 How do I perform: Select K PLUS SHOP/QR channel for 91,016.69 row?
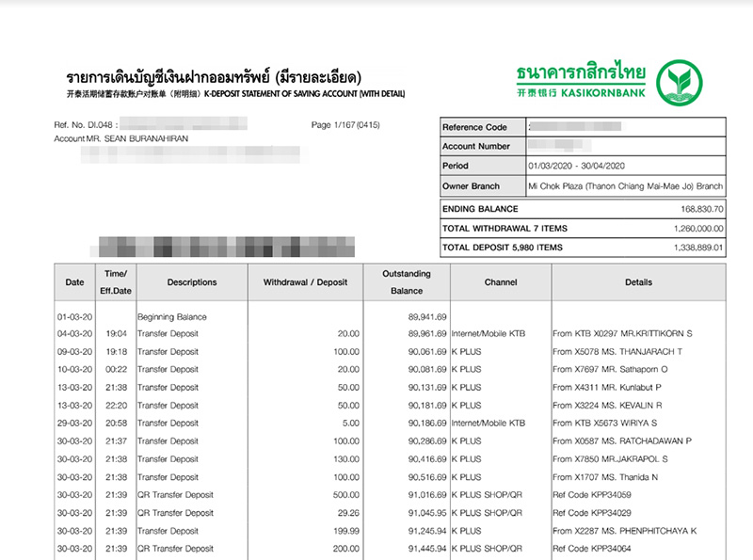pos(487,495)
